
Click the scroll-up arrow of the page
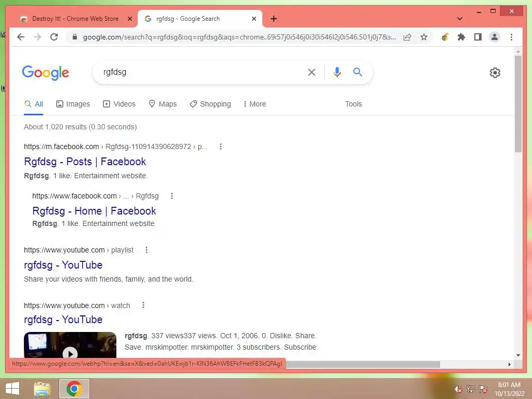click(518, 51)
